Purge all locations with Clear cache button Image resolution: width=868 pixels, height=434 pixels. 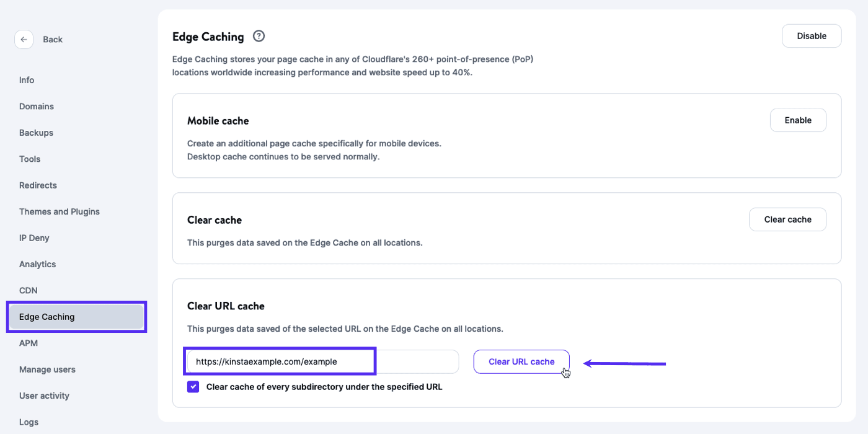click(x=787, y=219)
